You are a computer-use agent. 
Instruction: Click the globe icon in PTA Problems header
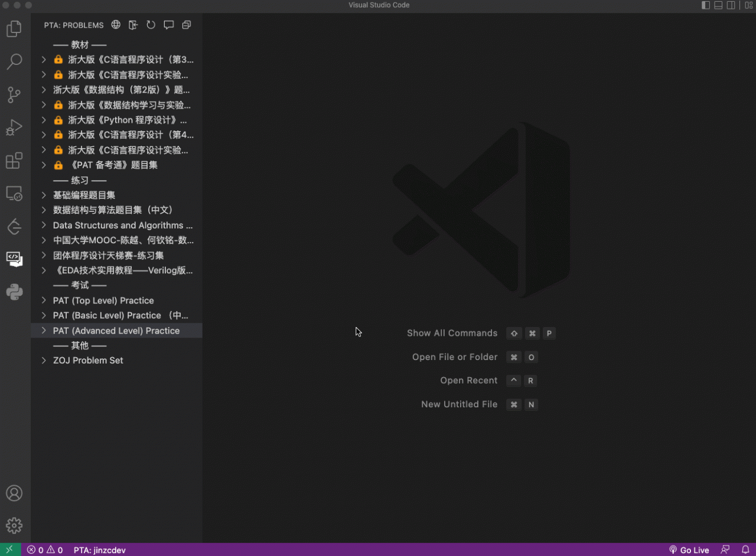pyautogui.click(x=116, y=25)
